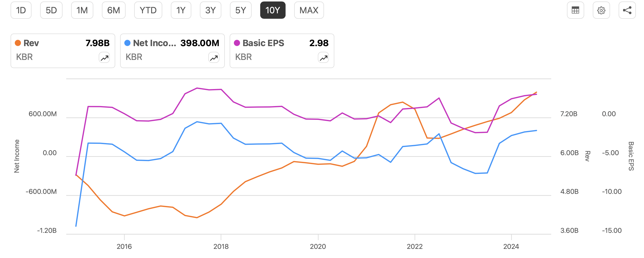Select the 5Y time range button
The image size is (644, 258).
point(241,10)
